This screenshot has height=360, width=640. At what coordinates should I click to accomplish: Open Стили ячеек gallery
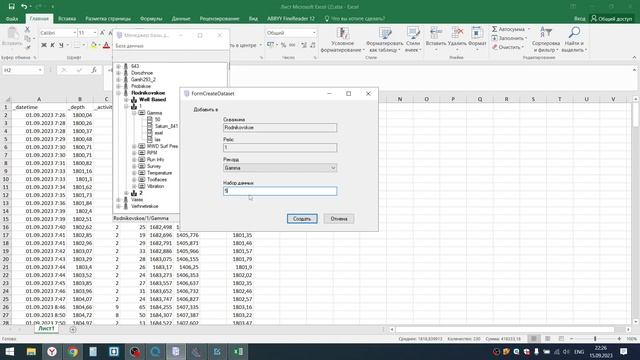click(x=413, y=40)
